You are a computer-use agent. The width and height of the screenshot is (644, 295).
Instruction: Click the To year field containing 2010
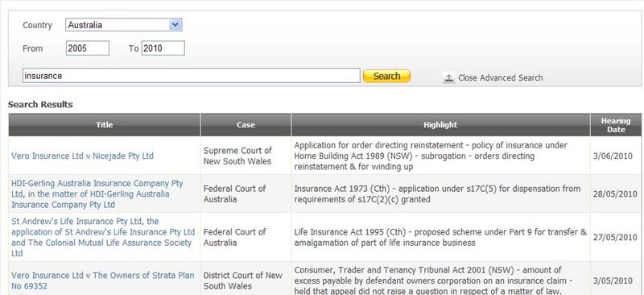tap(163, 48)
